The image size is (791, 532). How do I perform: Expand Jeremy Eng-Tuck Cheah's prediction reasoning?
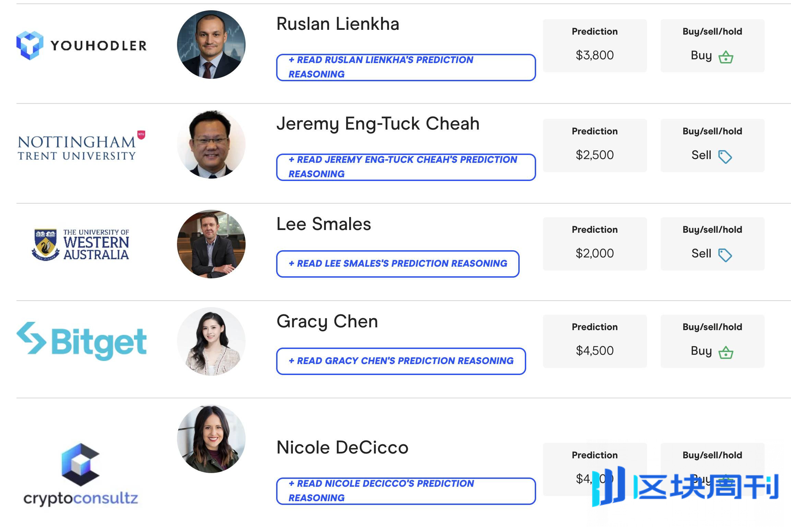(406, 167)
